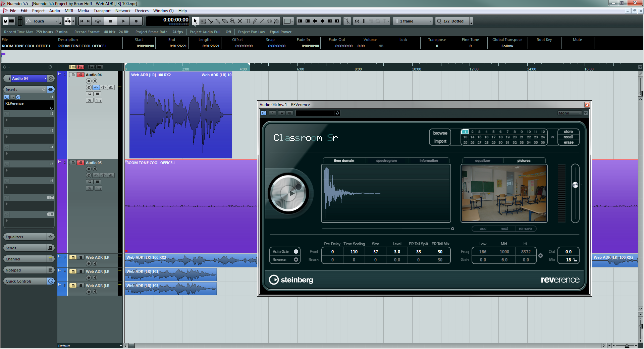Switch to the spectrogram tab
Viewport: 644px width, 349px height.
(x=386, y=161)
